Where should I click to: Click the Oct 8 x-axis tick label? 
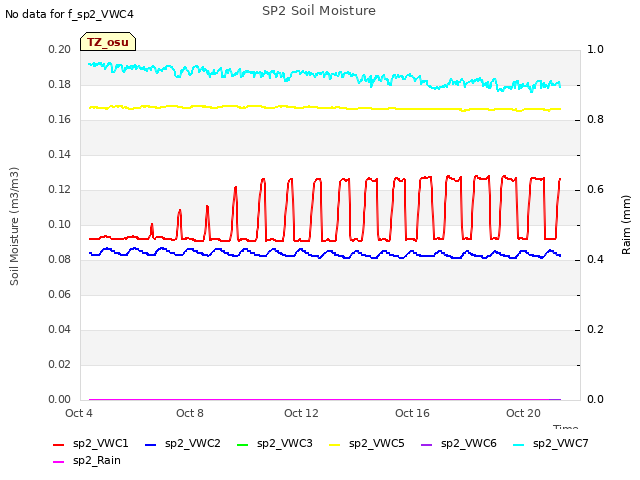(x=190, y=413)
